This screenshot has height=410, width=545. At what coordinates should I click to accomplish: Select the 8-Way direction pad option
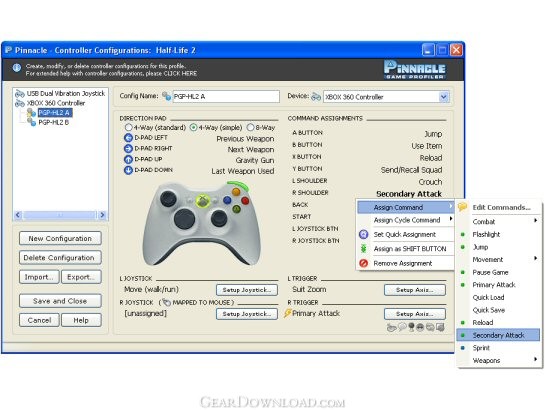tap(250, 128)
